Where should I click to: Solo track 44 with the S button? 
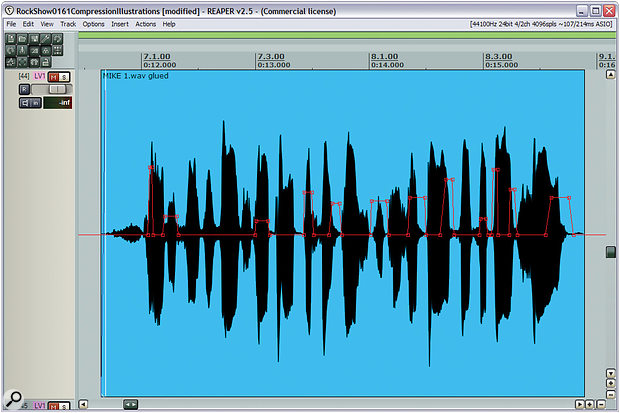(x=64, y=77)
